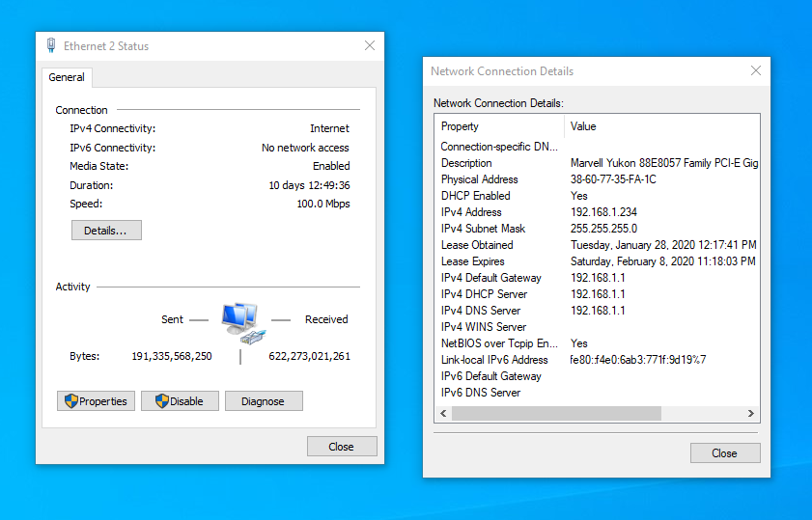
Task: Select the IPv4 Address row
Action: click(471, 212)
